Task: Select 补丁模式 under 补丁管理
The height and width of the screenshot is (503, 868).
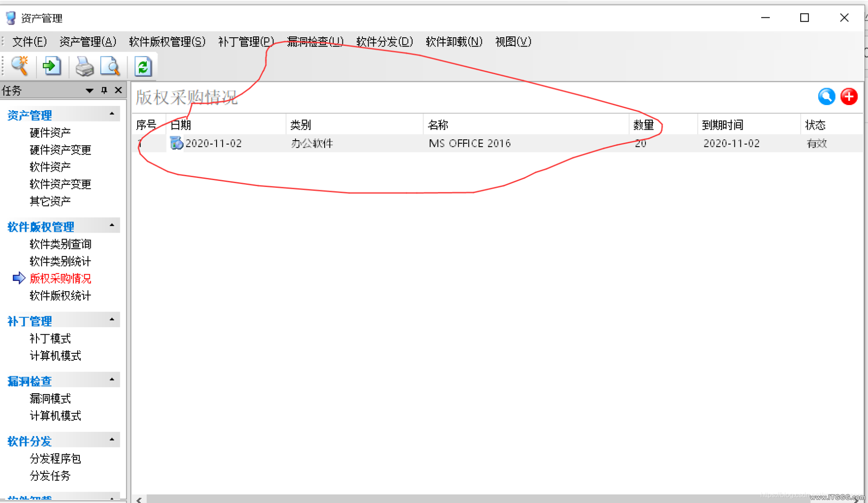Action: pyautogui.click(x=50, y=339)
